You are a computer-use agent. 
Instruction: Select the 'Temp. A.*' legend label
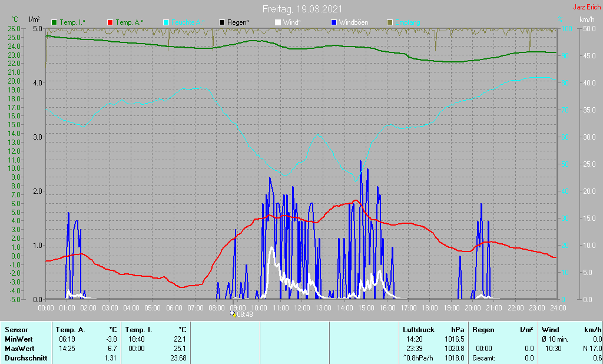pos(130,23)
